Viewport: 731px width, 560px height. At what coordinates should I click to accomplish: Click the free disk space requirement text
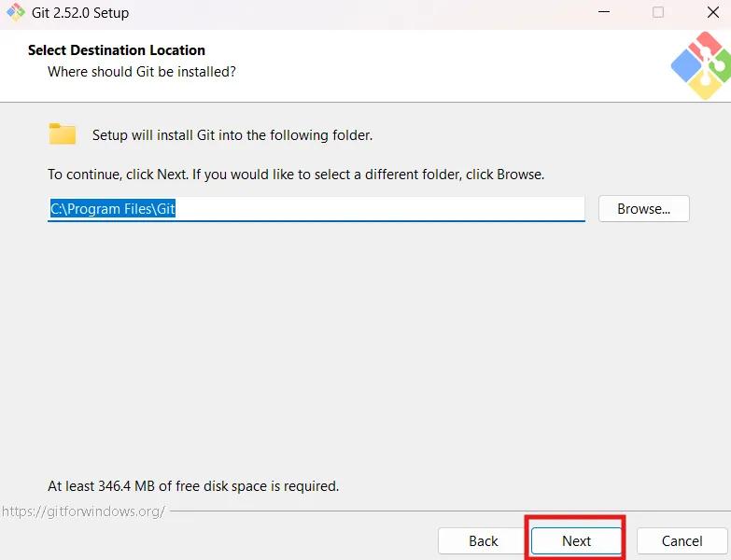click(193, 486)
